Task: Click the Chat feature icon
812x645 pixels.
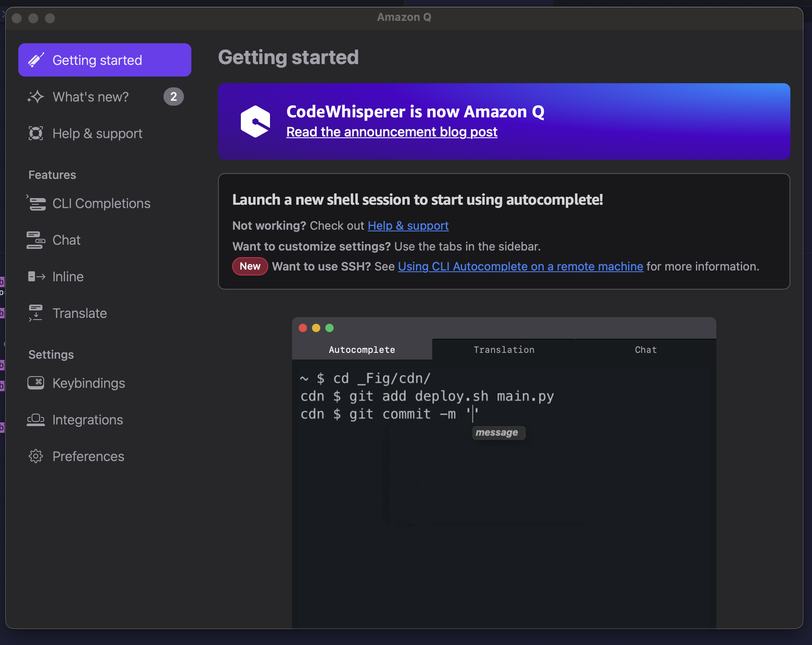Action: (36, 240)
